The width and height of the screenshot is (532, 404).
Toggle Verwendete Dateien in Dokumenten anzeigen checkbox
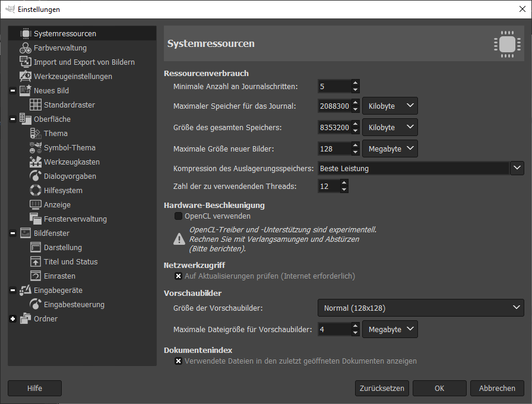[178, 361]
